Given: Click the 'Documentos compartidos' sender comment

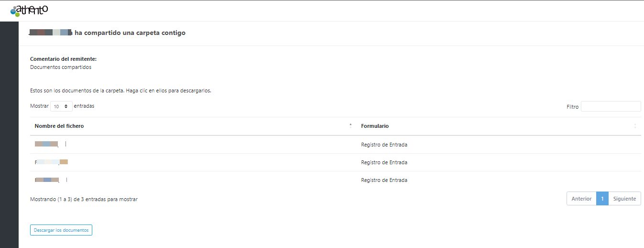Looking at the screenshot, I should [x=61, y=67].
